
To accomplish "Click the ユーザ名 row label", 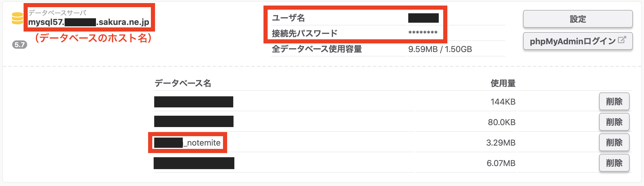I will [288, 18].
